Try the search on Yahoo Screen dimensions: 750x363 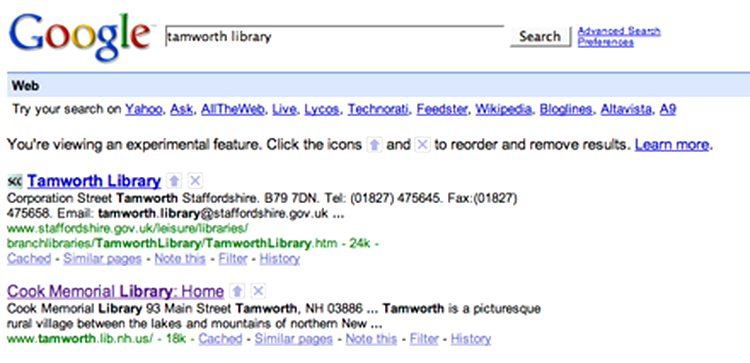point(143,110)
